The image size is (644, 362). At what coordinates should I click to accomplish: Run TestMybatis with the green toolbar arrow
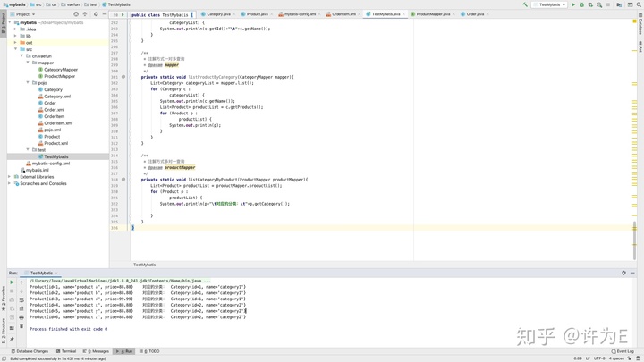573,4
